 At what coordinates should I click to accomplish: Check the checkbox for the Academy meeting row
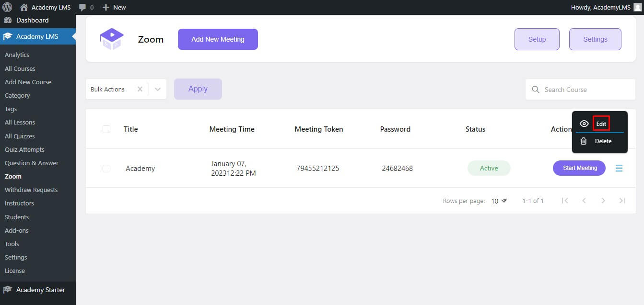(106, 168)
